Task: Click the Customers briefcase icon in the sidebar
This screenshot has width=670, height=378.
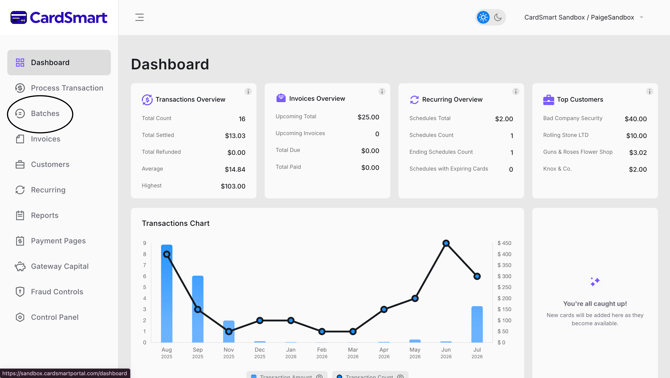Action: [x=20, y=164]
